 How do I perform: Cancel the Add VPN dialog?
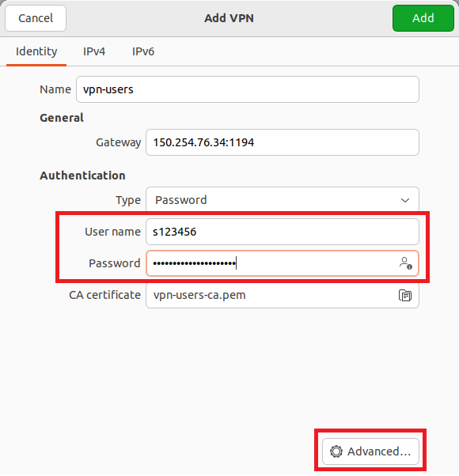pyautogui.click(x=36, y=18)
